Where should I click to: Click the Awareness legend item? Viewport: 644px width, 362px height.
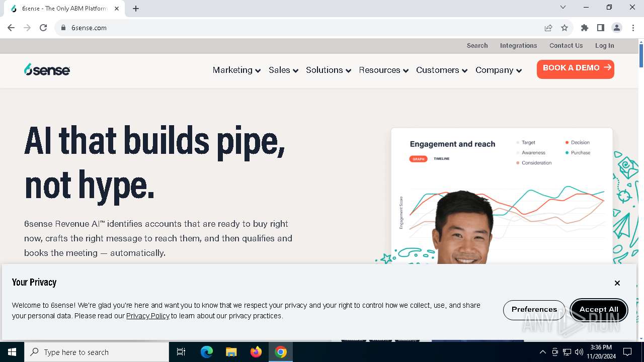[x=531, y=152]
